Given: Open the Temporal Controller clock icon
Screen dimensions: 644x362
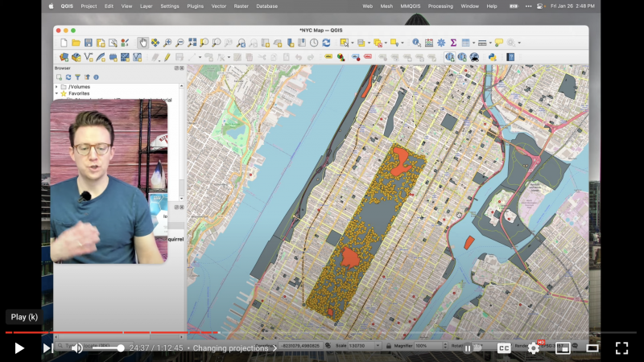Looking at the screenshot, I should pos(314,43).
